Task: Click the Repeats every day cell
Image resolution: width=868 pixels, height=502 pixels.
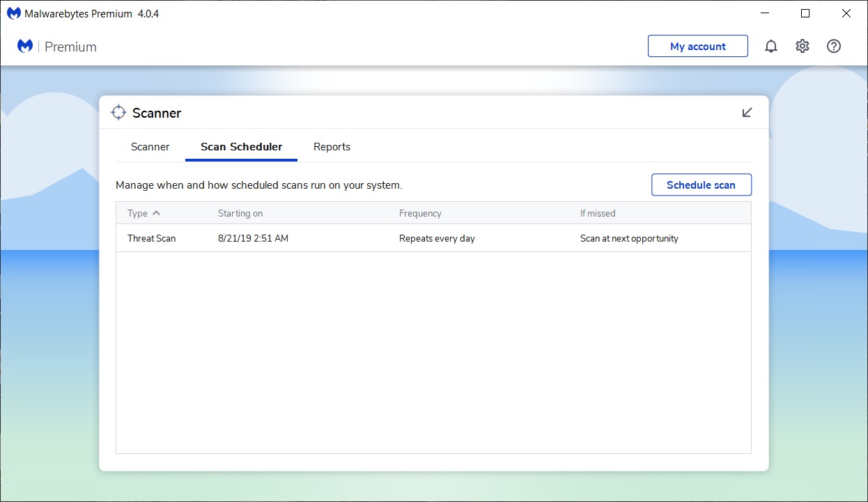Action: (x=437, y=238)
